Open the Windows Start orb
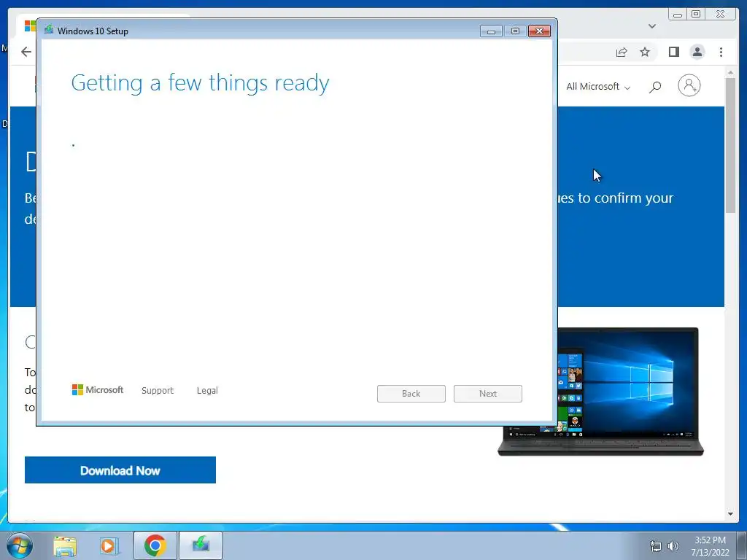Viewport: 747px width, 560px height. 20,545
